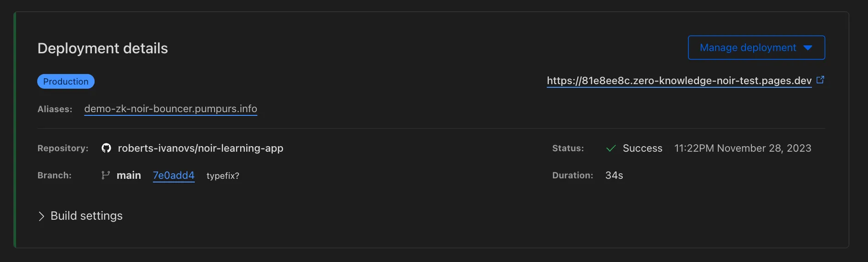The width and height of the screenshot is (868, 262).
Task: Click the GitHub logo icon next to the repository
Action: point(106,148)
